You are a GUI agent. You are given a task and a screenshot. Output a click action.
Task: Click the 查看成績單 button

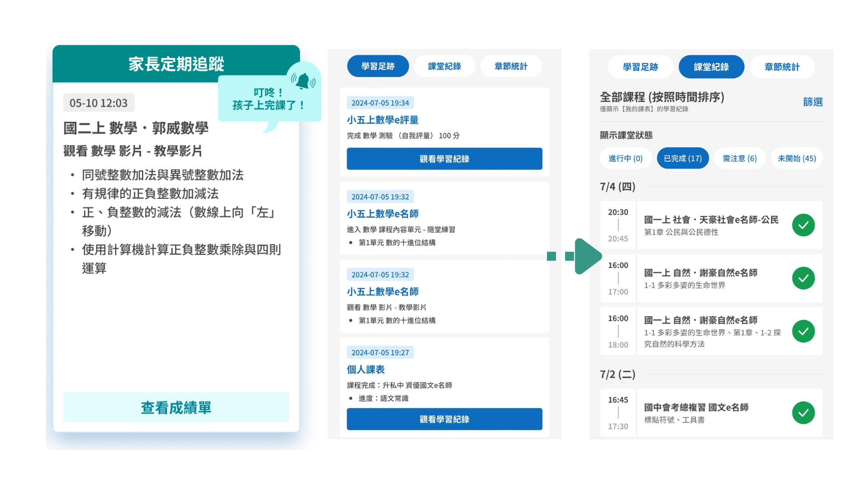176,407
